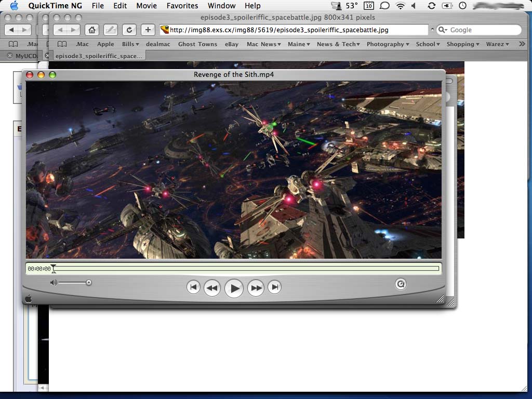Viewport: 532px width, 399px height.
Task: Open the dealmac bookmark
Action: point(158,44)
